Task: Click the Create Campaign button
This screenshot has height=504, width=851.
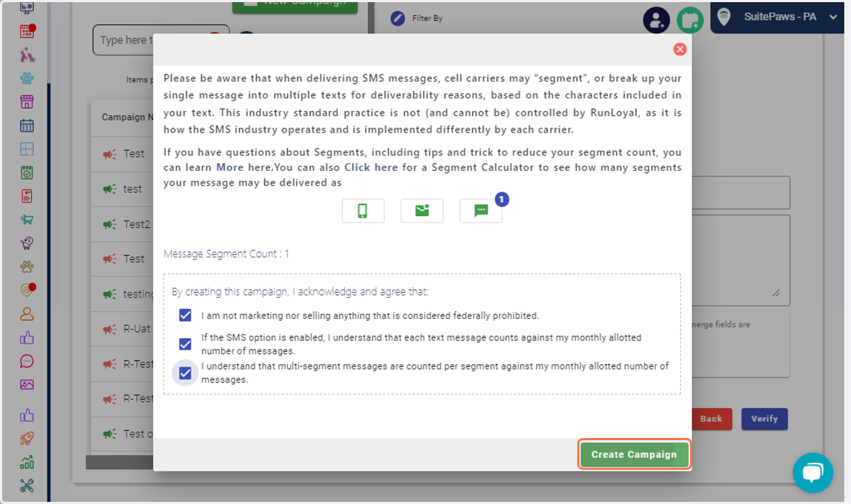Action: (x=634, y=454)
